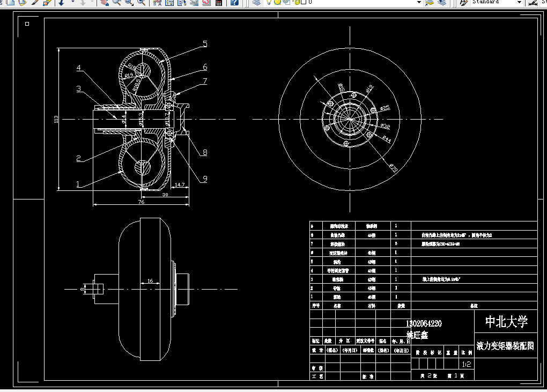Select the 中北大学 title block text
This screenshot has height=392, width=547.
(x=507, y=322)
